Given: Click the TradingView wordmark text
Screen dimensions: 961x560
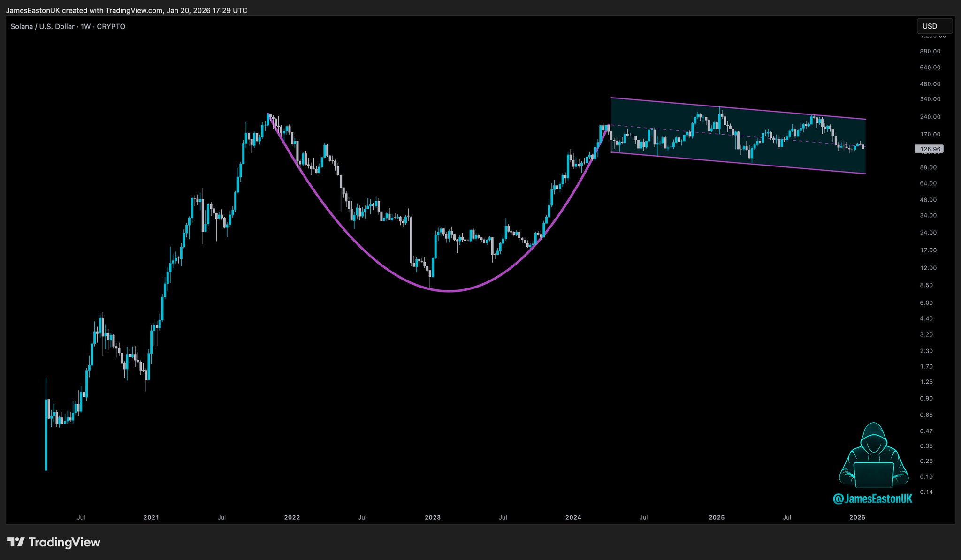Looking at the screenshot, I should click(x=64, y=543).
